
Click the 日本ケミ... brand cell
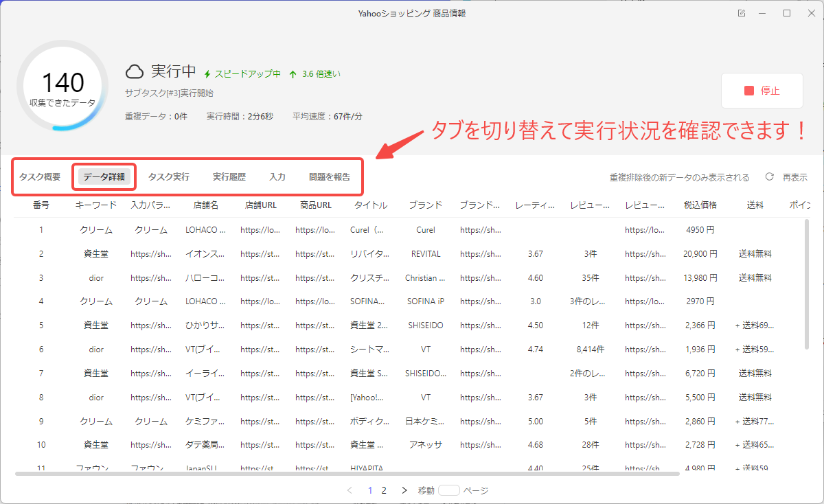(426, 421)
